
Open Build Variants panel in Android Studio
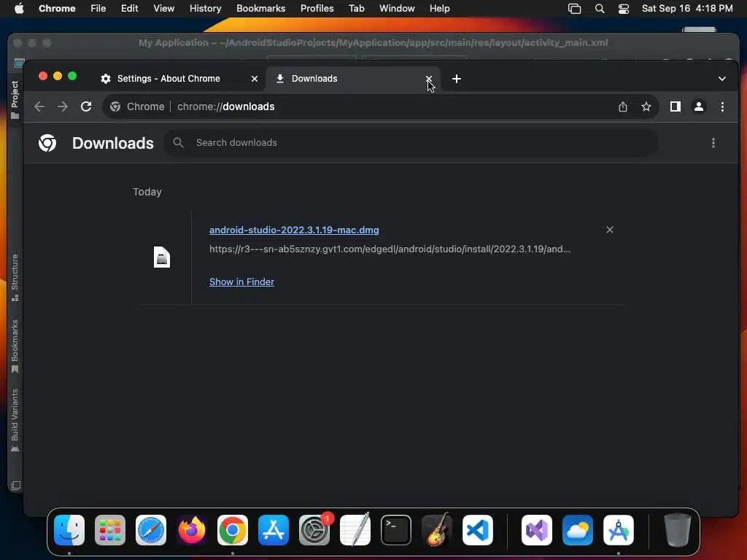pos(15,421)
